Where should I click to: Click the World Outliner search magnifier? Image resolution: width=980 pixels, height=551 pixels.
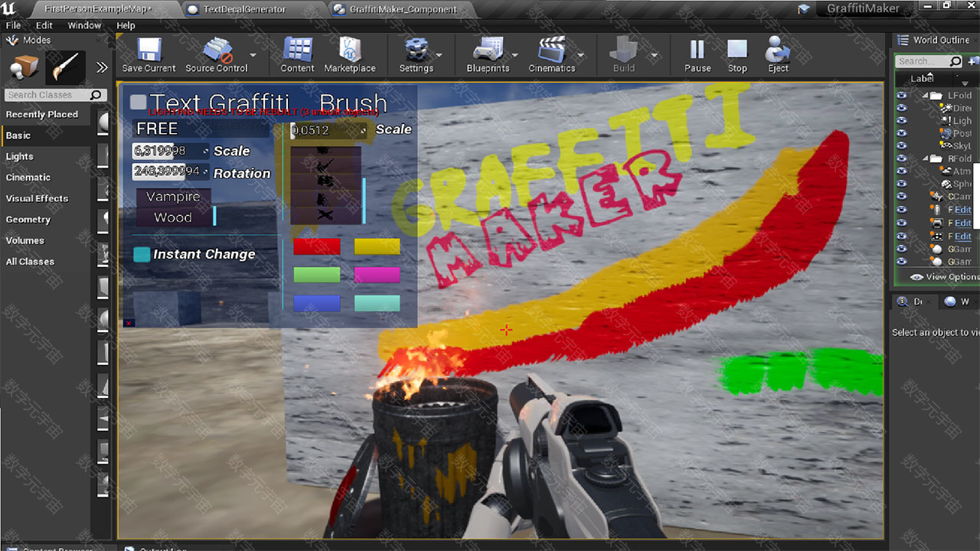(x=955, y=61)
